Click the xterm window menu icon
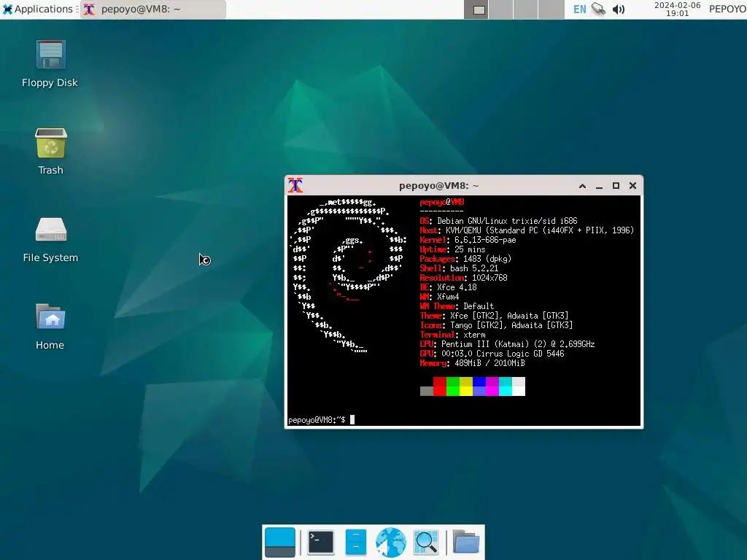The width and height of the screenshot is (747, 560). tap(295, 185)
